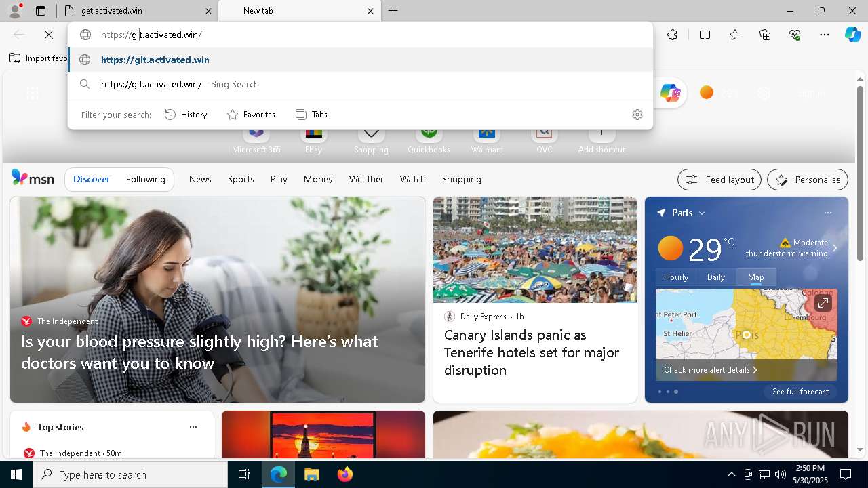Show hidden system tray icons

tap(731, 474)
